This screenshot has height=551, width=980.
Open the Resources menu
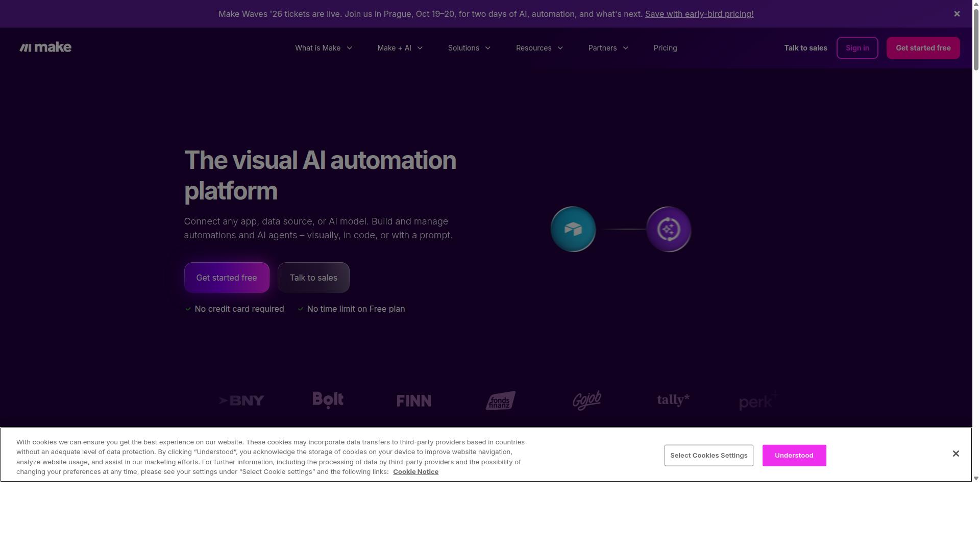tap(540, 48)
